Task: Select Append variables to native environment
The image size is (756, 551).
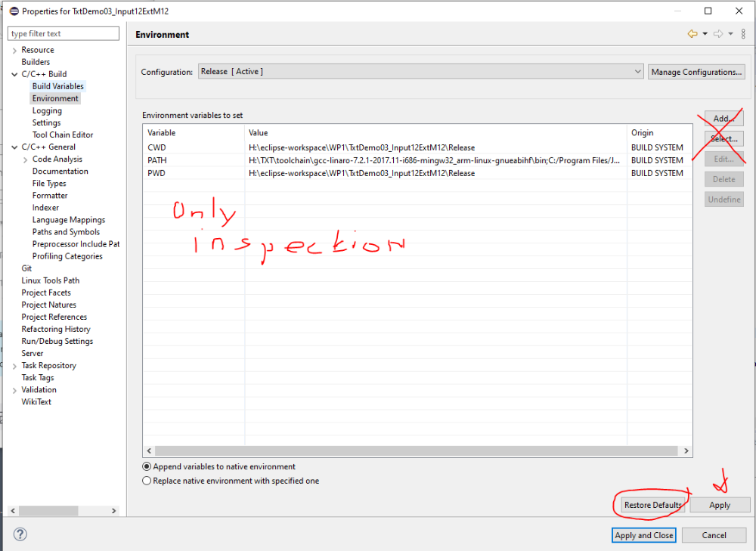Action: (x=147, y=467)
